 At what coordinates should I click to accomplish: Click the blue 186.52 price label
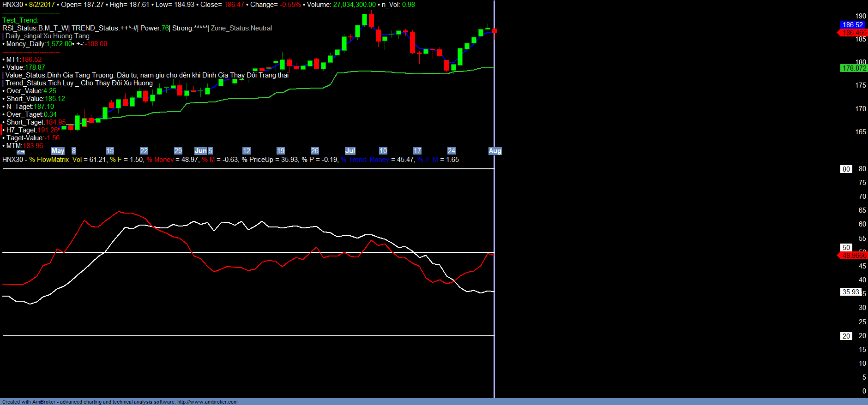pyautogui.click(x=853, y=25)
